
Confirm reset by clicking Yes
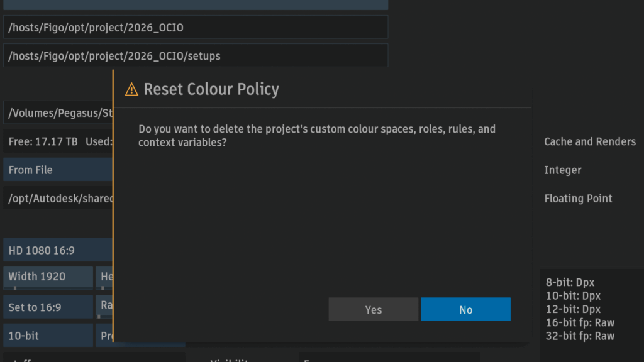tap(374, 309)
